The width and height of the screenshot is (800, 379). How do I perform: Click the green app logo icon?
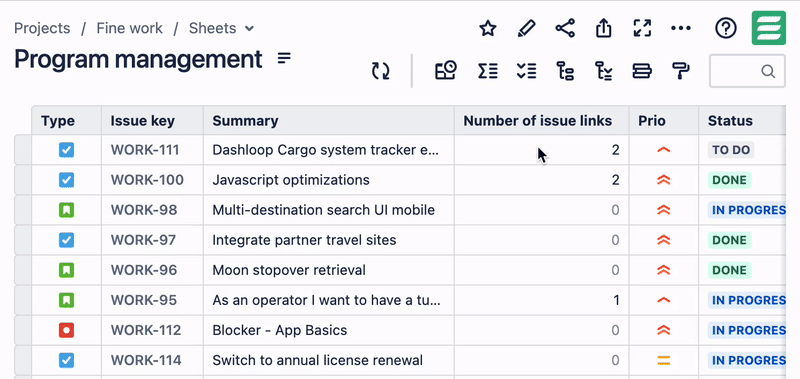click(x=768, y=28)
